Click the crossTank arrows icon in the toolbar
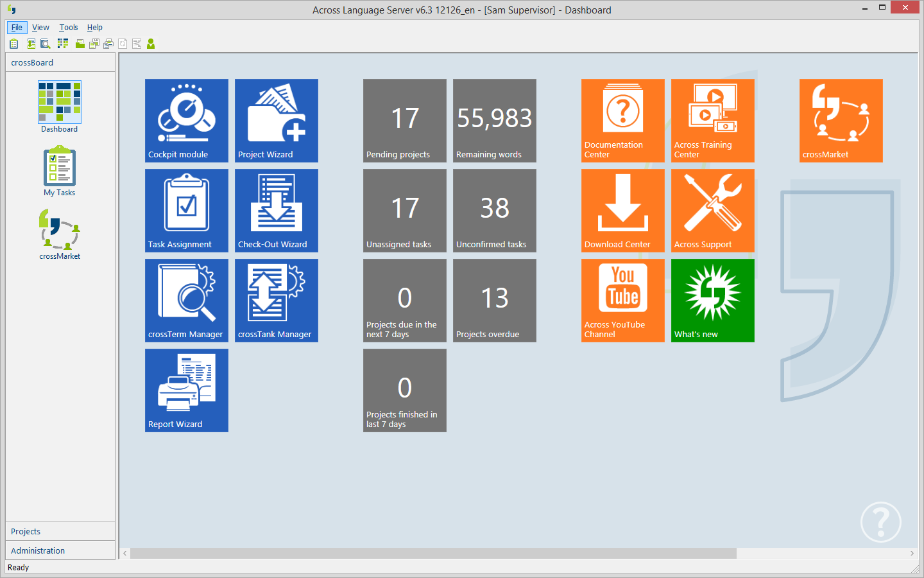Viewport: 924px width, 578px height. (31, 44)
